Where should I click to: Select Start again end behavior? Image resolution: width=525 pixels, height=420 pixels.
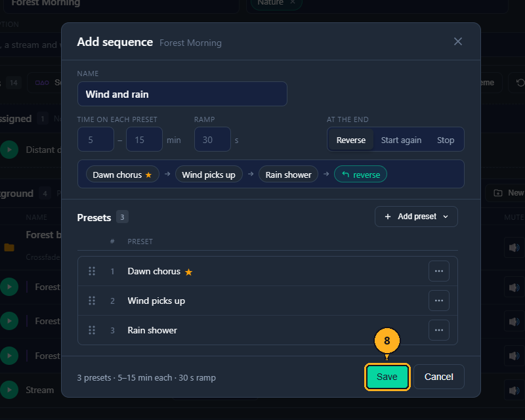pyautogui.click(x=401, y=140)
